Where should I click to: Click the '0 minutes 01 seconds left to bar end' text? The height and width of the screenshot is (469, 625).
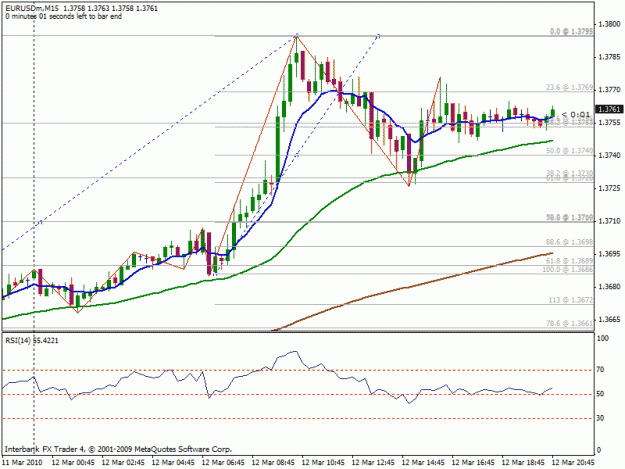tap(64, 17)
